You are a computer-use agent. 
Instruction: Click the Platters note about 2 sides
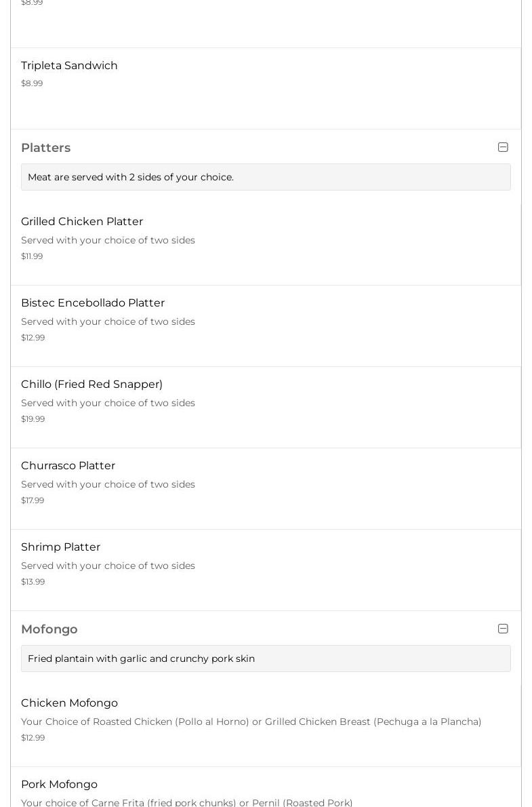click(131, 177)
